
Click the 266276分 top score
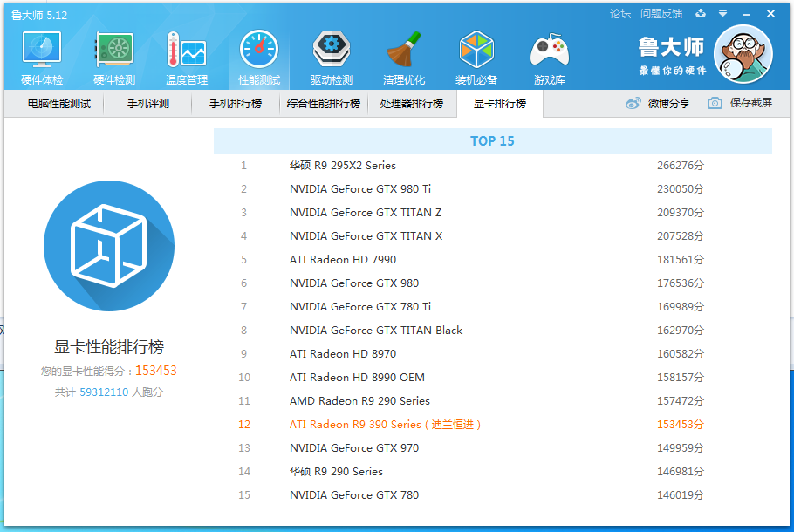click(x=681, y=166)
